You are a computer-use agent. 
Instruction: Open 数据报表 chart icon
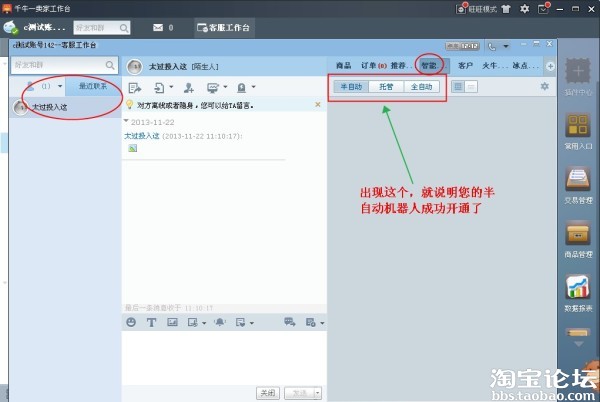tap(577, 291)
